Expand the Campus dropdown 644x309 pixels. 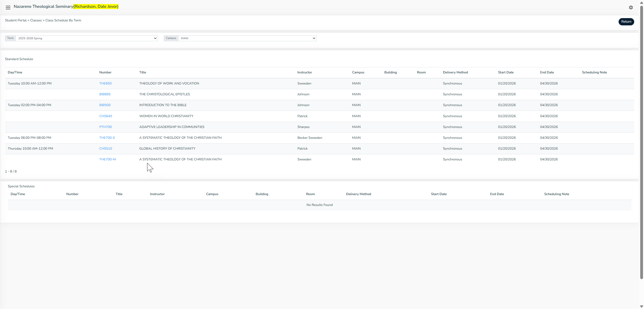pyautogui.click(x=247, y=38)
